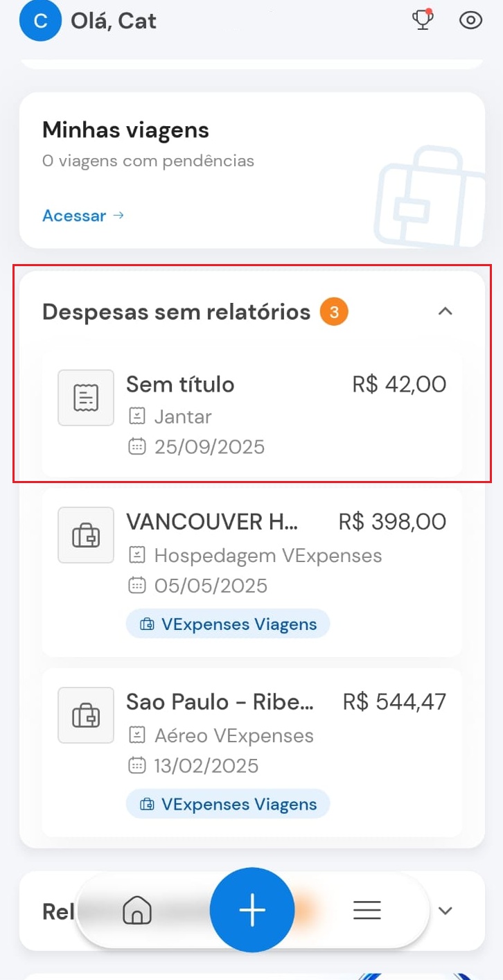Screen dimensions: 503x980
Task: Tap the orange 3 count badge
Action: (334, 313)
